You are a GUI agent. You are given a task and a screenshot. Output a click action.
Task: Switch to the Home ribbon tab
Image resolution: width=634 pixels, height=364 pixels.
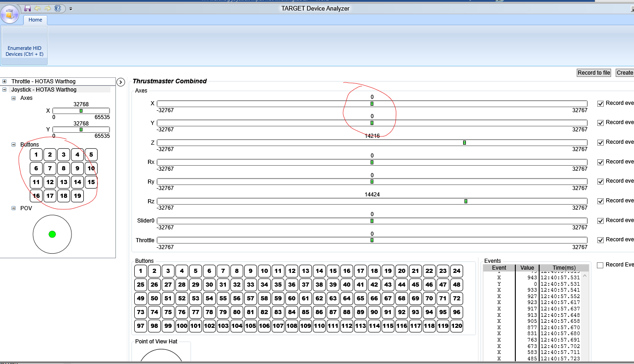[x=35, y=20]
